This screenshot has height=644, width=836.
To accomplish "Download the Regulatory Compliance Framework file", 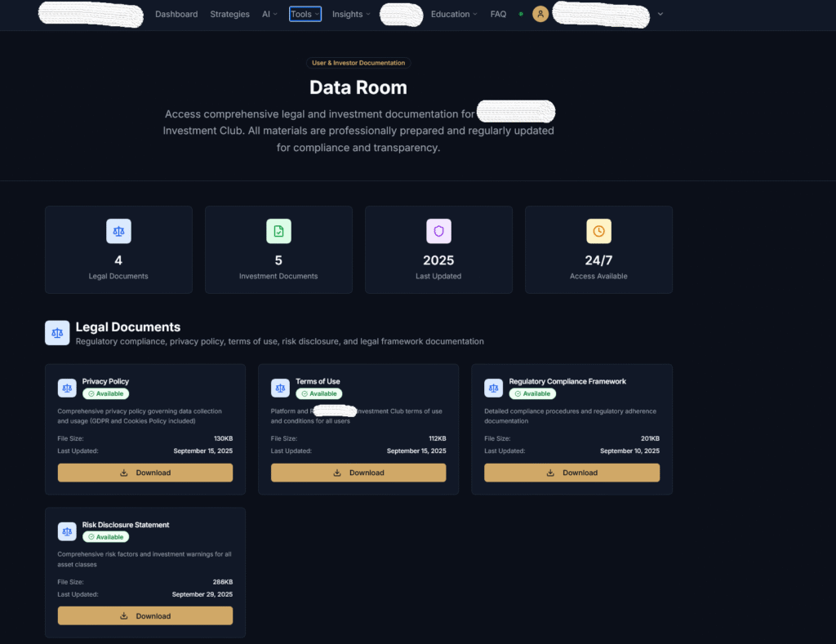I will pyautogui.click(x=571, y=473).
